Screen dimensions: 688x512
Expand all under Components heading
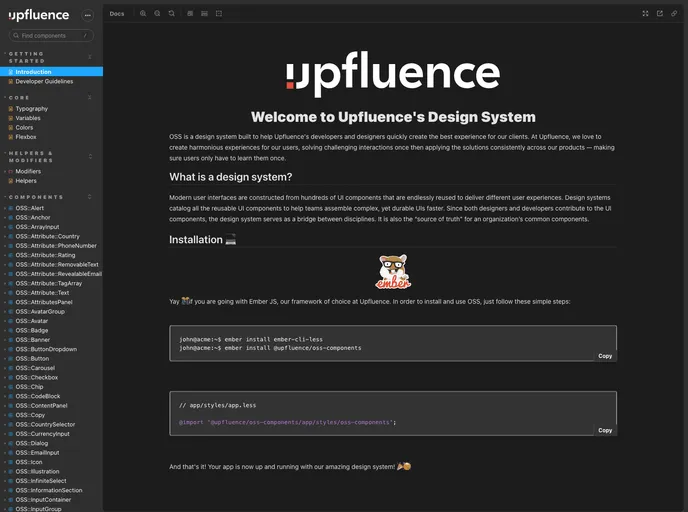(x=90, y=197)
